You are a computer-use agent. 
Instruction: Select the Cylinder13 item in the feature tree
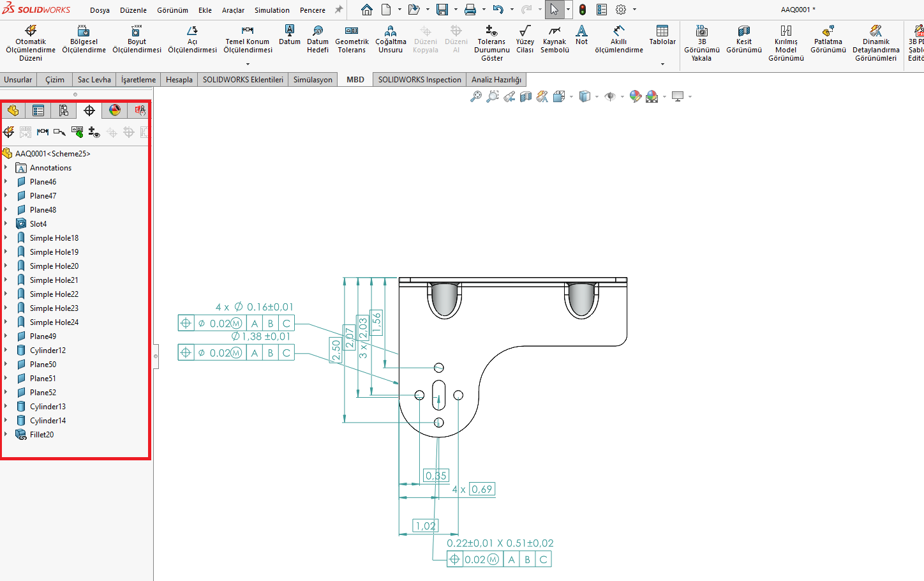(x=47, y=406)
